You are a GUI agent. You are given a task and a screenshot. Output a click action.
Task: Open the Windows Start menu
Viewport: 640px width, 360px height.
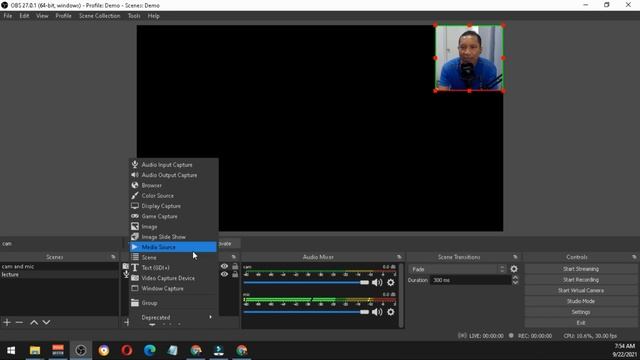tap(11, 350)
